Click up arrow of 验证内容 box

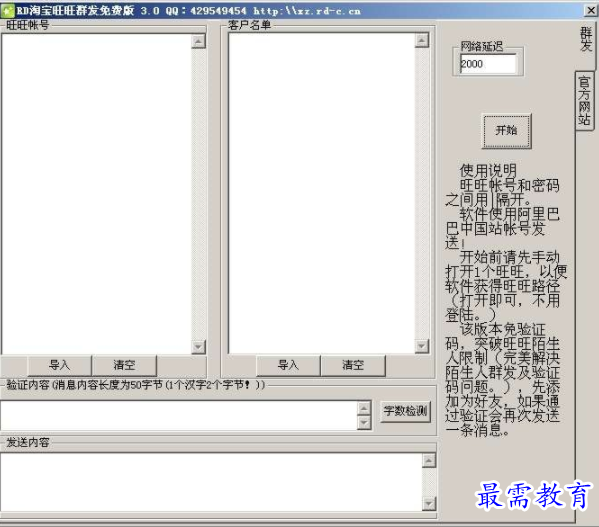tap(364, 408)
